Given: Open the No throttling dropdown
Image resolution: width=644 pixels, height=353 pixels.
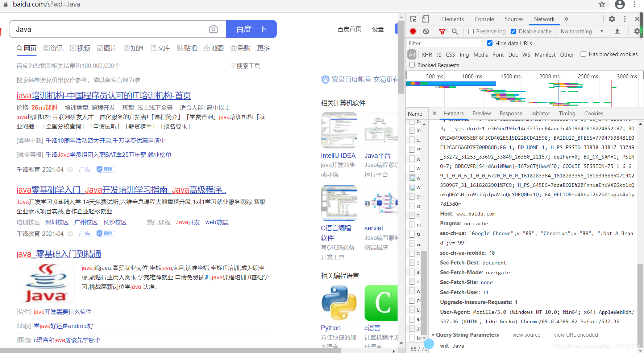Looking at the screenshot, I should coord(582,32).
